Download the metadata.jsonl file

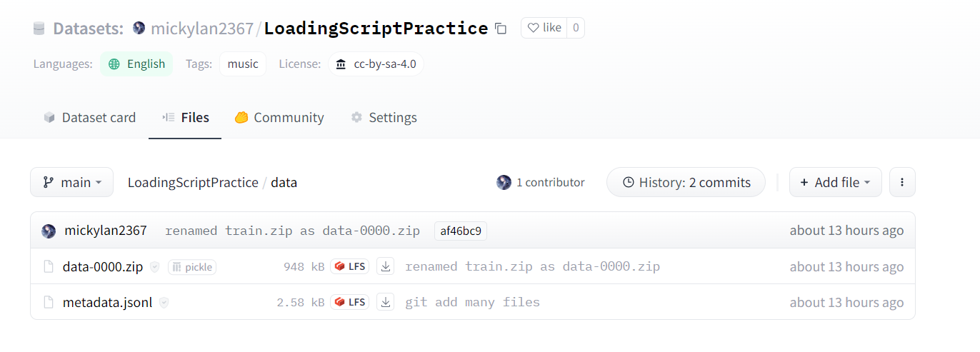[386, 303]
